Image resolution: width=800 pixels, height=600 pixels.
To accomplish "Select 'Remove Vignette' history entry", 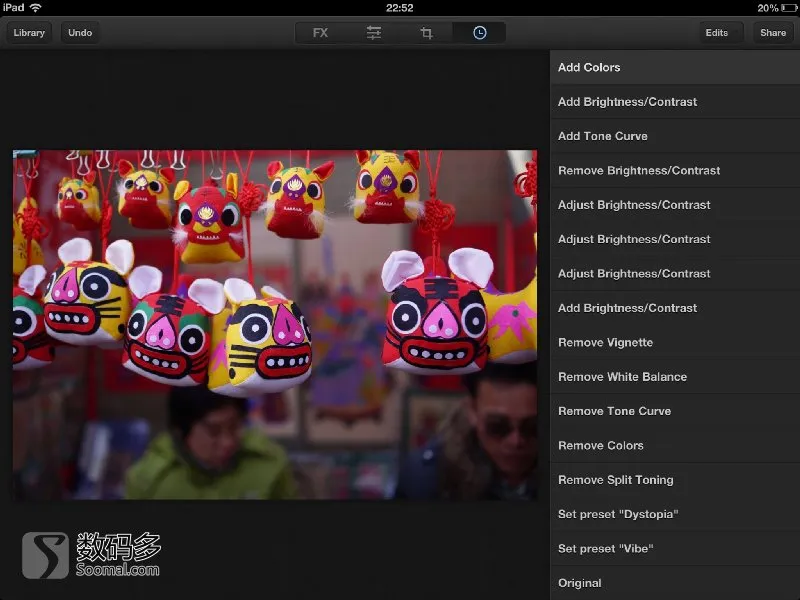I will pos(675,342).
